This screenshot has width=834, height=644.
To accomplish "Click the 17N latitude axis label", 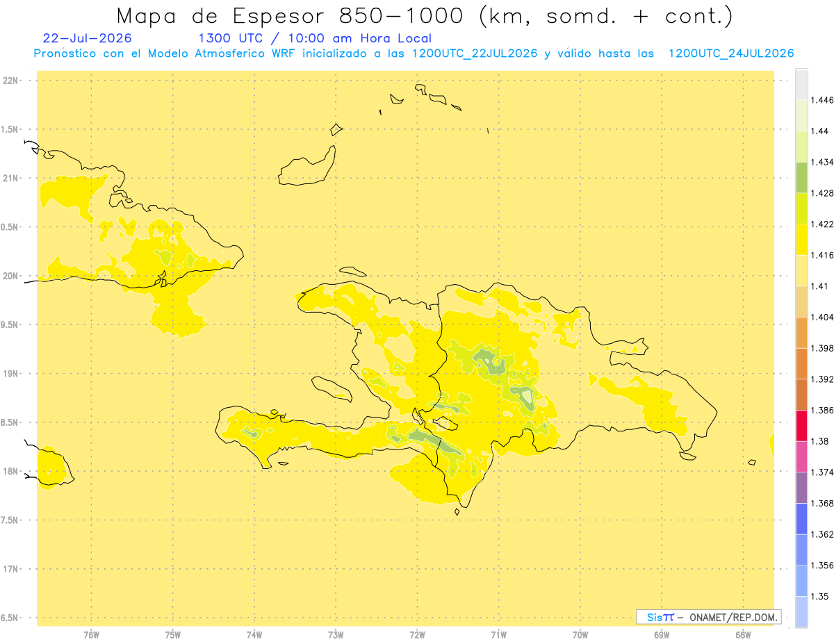I will 11,569.
